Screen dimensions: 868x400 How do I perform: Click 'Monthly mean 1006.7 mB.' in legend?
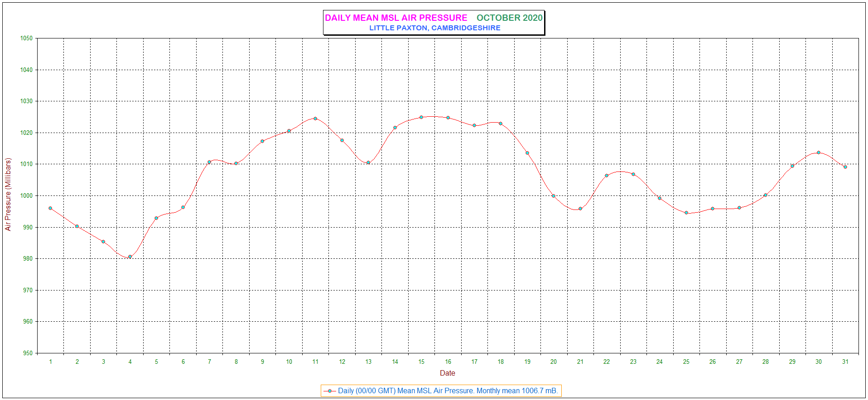pyautogui.click(x=517, y=390)
